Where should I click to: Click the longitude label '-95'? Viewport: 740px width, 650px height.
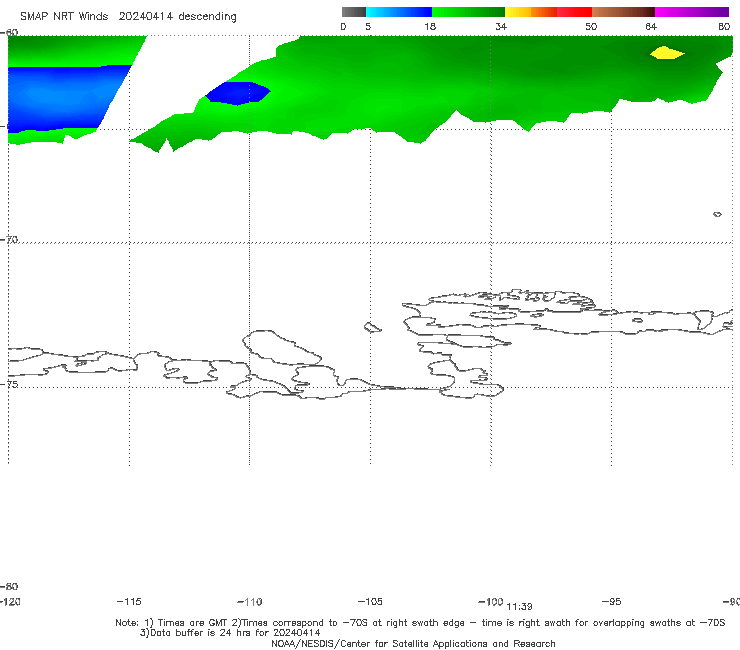[x=612, y=602]
